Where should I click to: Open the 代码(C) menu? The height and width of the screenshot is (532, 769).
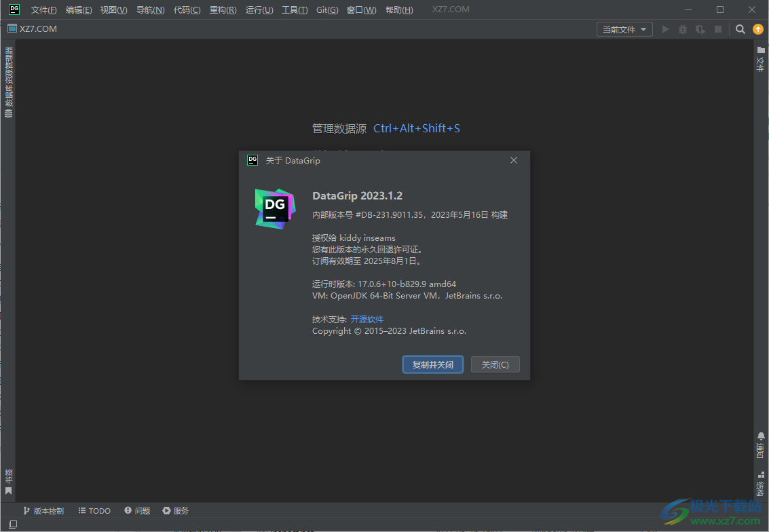pos(187,9)
